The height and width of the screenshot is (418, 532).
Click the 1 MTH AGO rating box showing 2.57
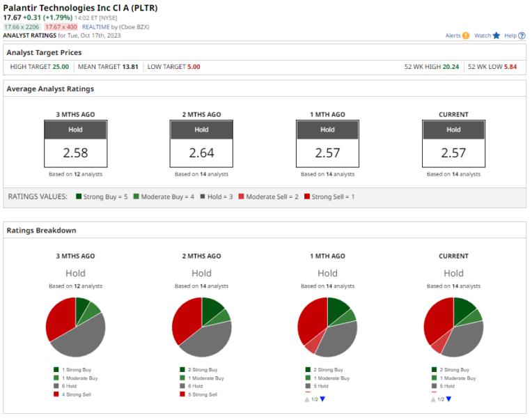pyautogui.click(x=327, y=144)
